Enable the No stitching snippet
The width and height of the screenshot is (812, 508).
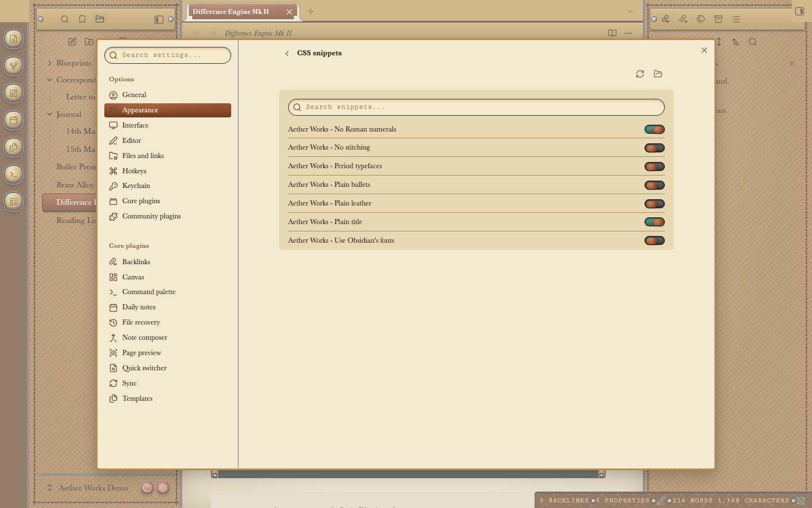point(655,148)
